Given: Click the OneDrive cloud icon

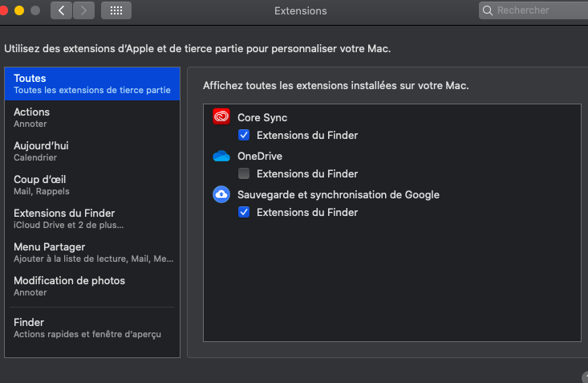Looking at the screenshot, I should tap(221, 156).
